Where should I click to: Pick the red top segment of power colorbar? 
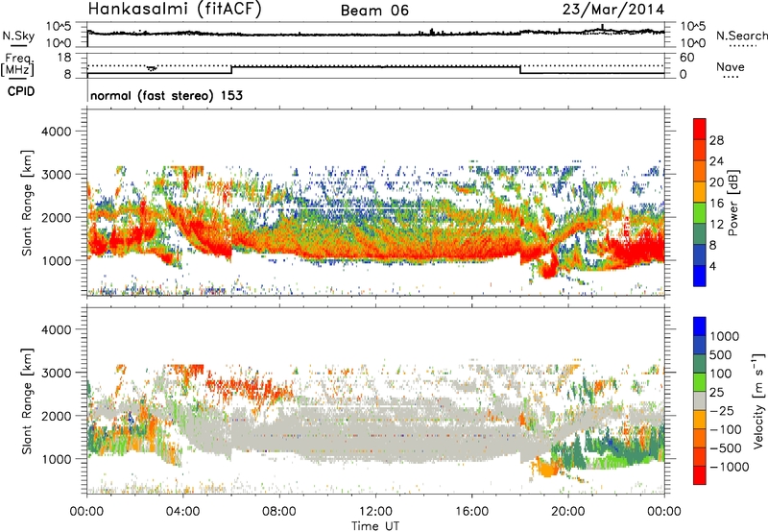point(700,130)
